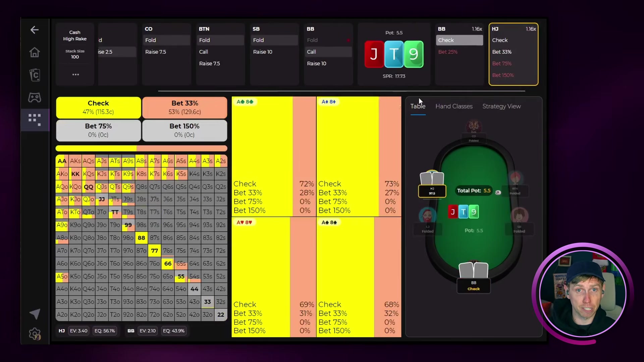
Task: Select the AA cell in range grid
Action: [x=62, y=161]
